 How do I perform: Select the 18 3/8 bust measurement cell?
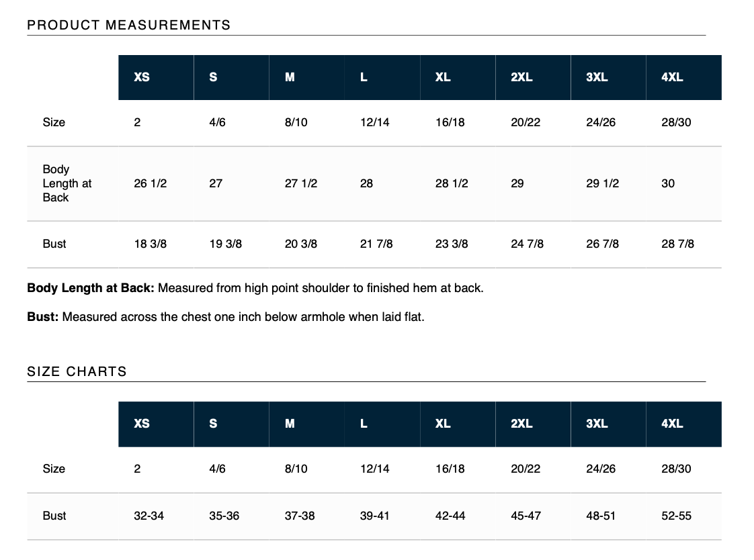click(x=150, y=244)
